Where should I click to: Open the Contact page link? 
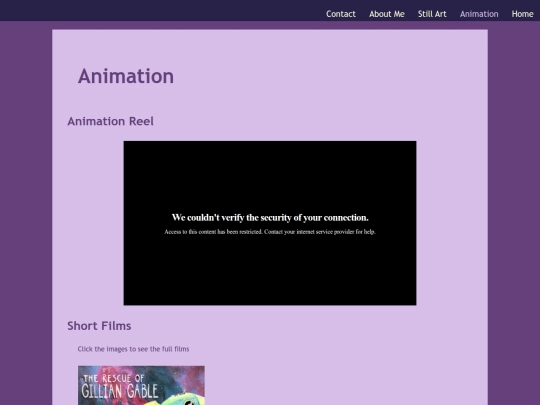point(341,14)
